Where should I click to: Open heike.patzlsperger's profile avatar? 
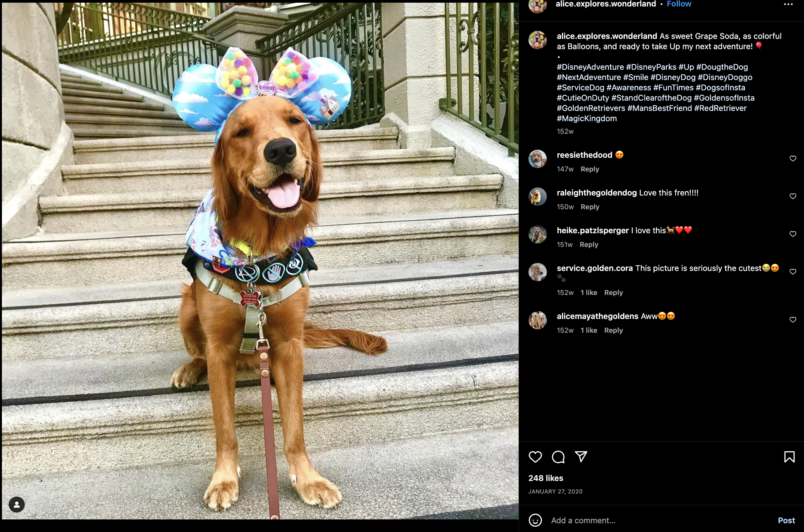pyautogui.click(x=537, y=234)
